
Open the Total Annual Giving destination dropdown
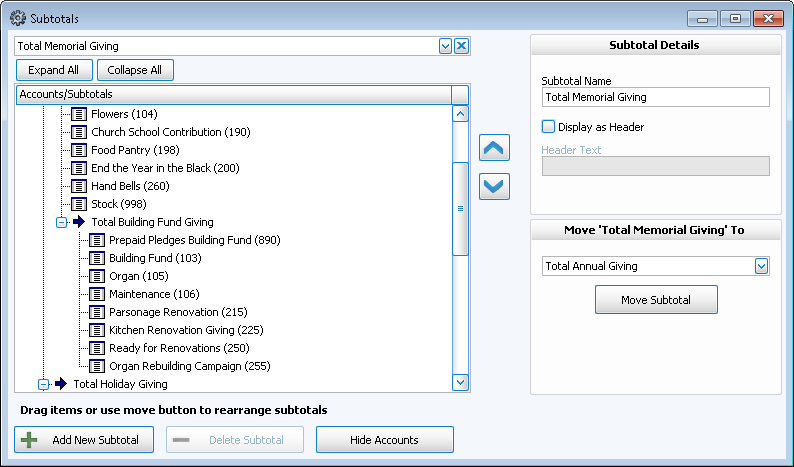pos(761,266)
